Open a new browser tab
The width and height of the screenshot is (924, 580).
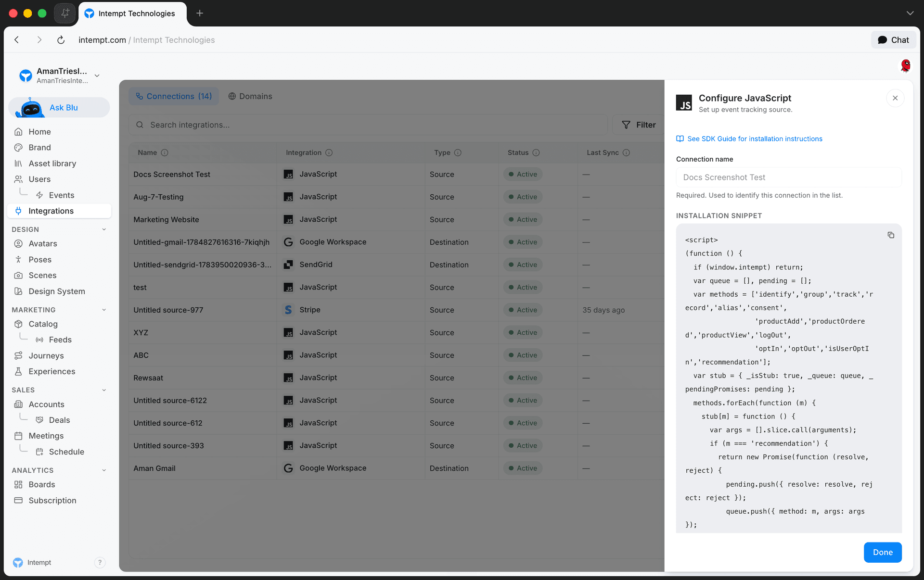point(200,13)
